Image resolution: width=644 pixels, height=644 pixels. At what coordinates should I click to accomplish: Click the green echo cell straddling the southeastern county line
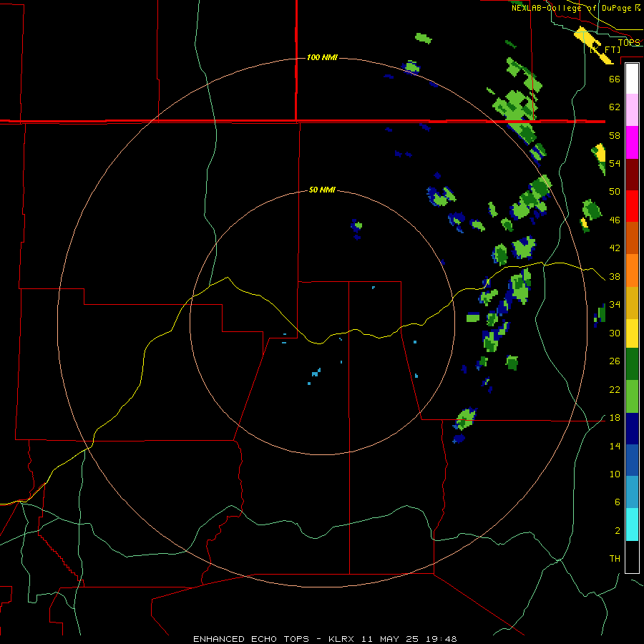465,419
